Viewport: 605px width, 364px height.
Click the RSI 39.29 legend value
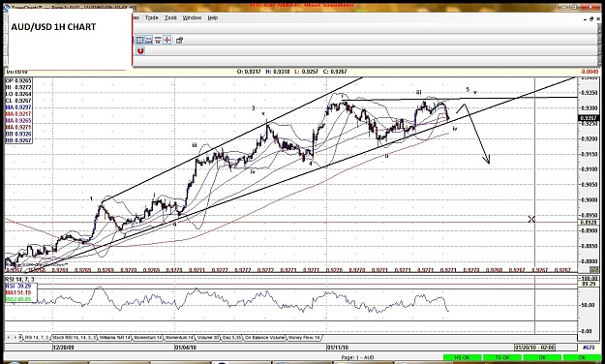(x=18, y=286)
